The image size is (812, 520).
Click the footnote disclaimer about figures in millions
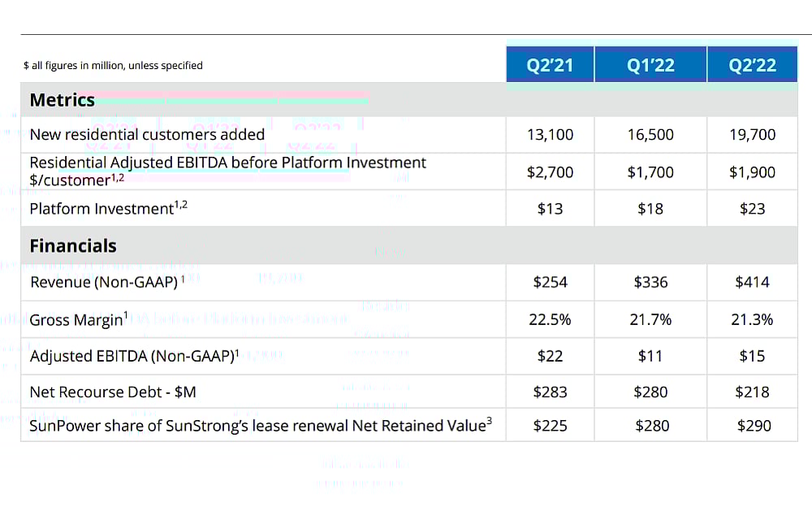point(113,65)
